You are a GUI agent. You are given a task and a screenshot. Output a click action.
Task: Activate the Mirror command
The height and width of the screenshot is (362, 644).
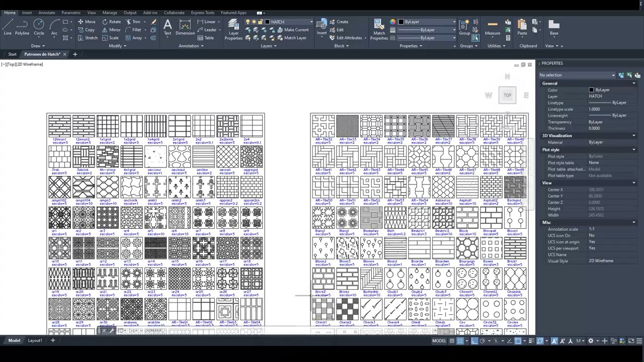(111, 30)
